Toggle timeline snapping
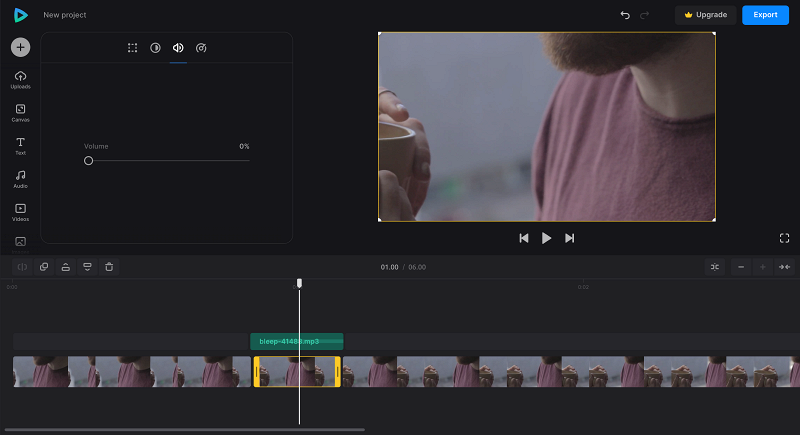 715,267
